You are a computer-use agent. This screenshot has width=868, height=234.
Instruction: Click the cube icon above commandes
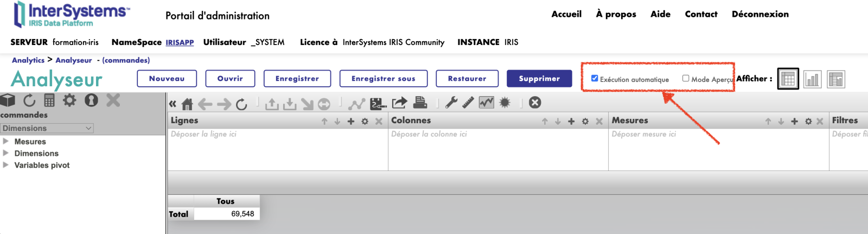8,100
